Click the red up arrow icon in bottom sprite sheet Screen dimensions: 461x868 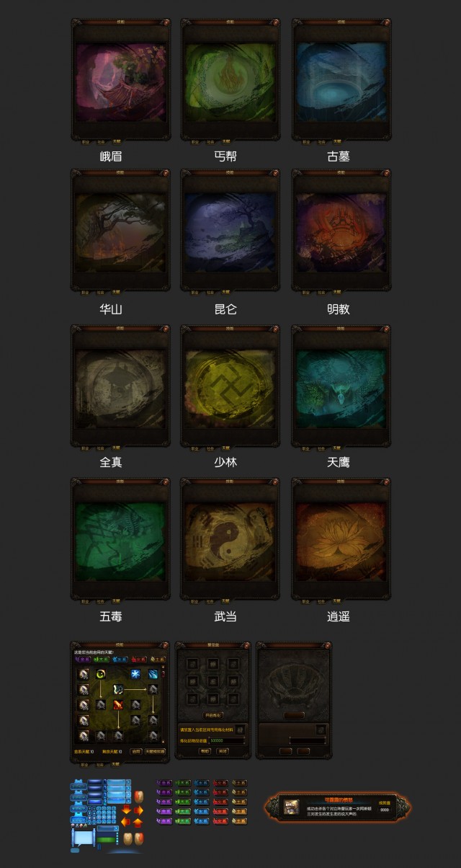(x=138, y=823)
